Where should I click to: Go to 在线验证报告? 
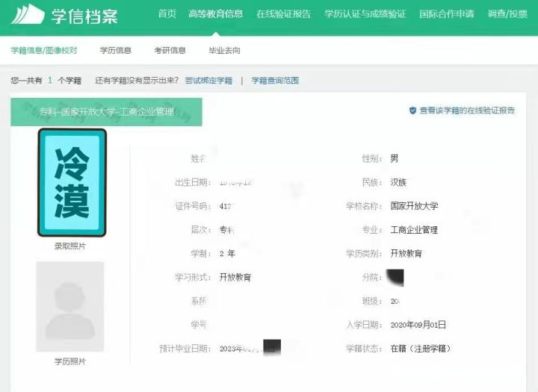pyautogui.click(x=283, y=13)
